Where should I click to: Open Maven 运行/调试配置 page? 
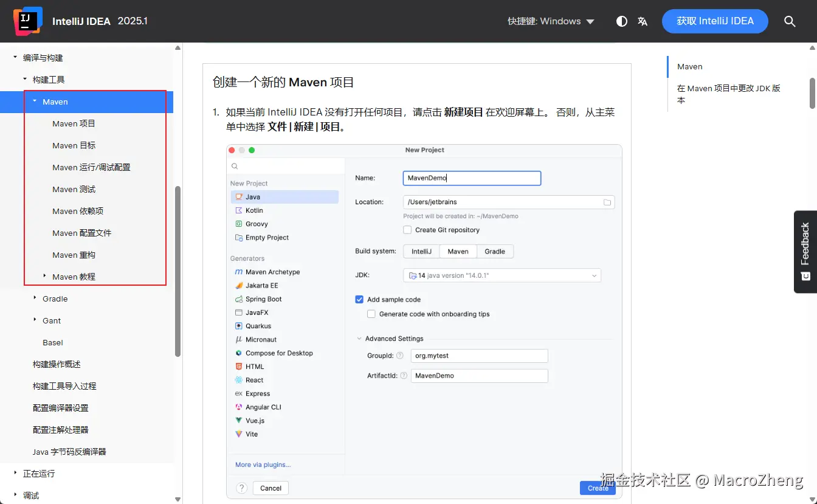(x=91, y=167)
